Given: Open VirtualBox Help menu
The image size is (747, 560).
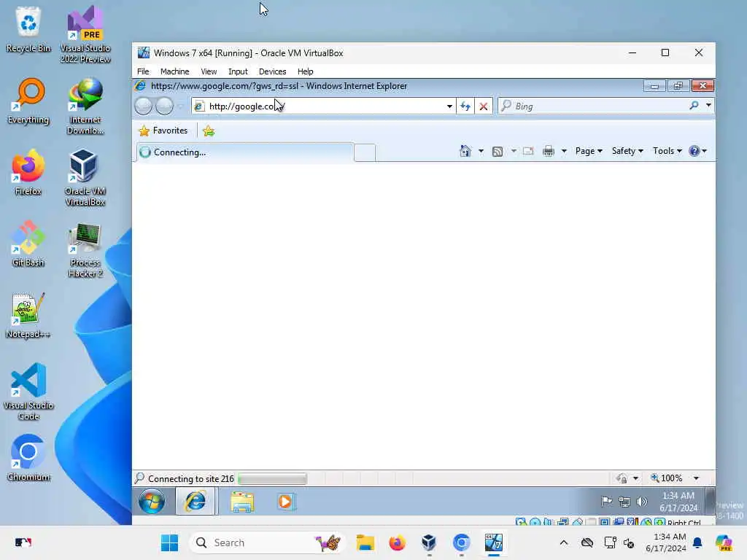Looking at the screenshot, I should [x=306, y=71].
